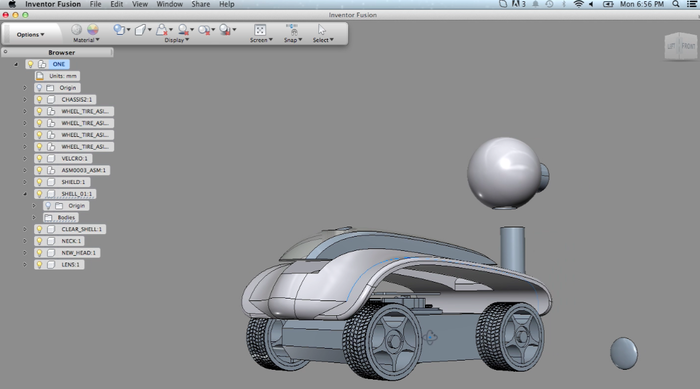Click the Screen full-screen layout icon
The width and height of the screenshot is (700, 389).
coord(260,30)
